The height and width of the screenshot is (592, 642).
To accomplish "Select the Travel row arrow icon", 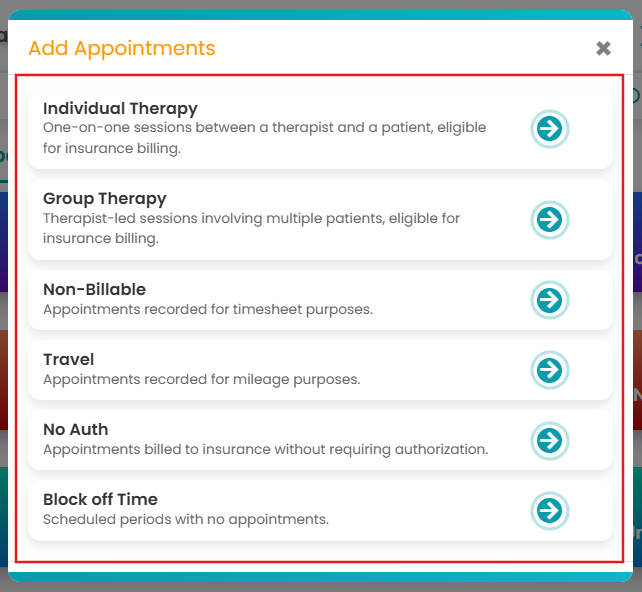I will [x=549, y=370].
